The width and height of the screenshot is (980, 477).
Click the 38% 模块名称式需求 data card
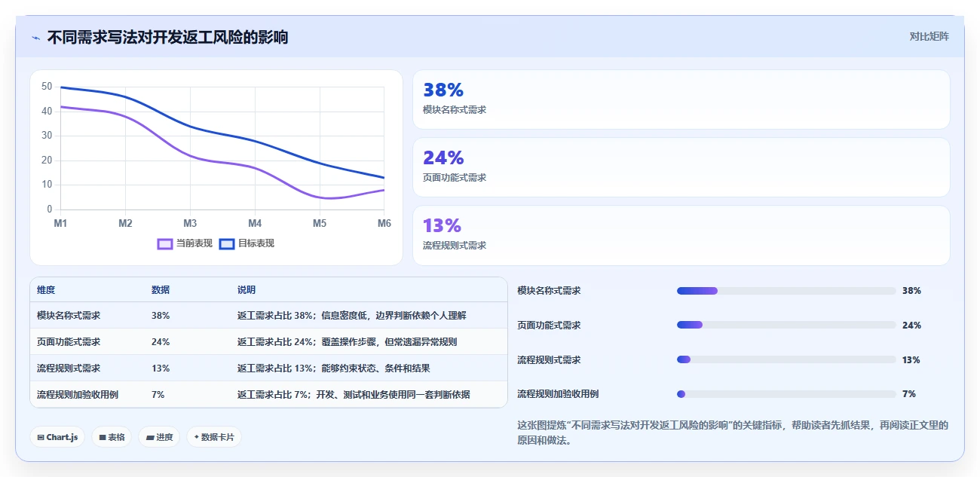(x=681, y=99)
